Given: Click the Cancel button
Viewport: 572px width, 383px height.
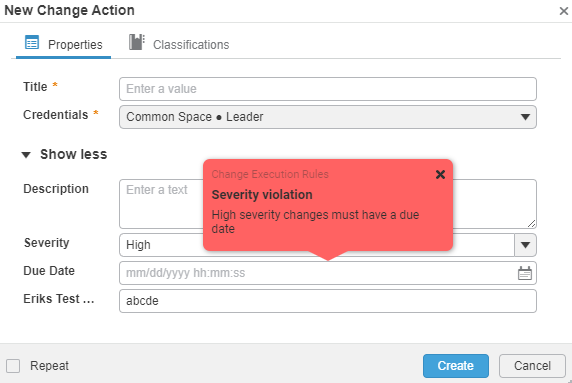Looking at the screenshot, I should pos(532,366).
